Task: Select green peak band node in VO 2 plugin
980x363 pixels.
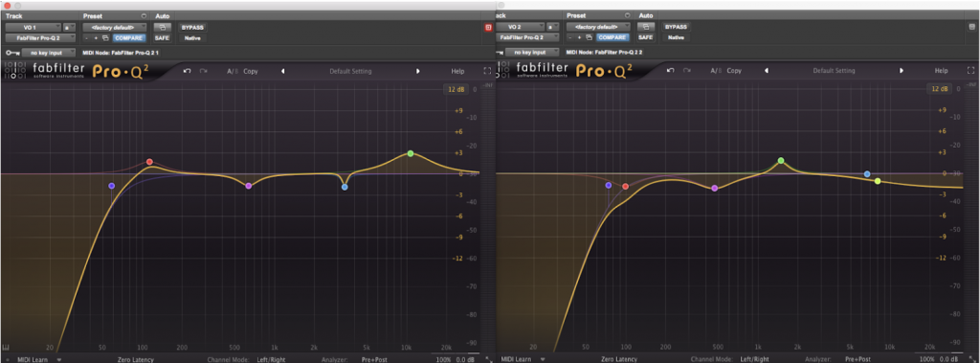Action: [781, 161]
